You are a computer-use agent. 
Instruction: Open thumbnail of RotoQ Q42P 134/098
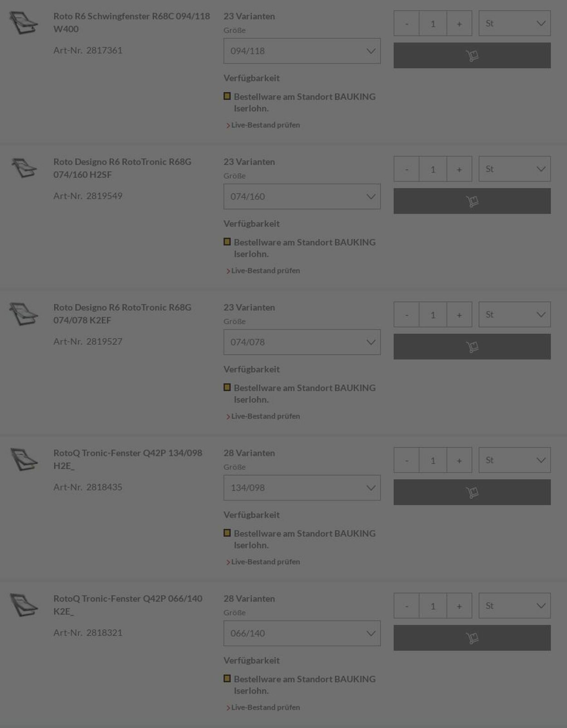click(24, 459)
